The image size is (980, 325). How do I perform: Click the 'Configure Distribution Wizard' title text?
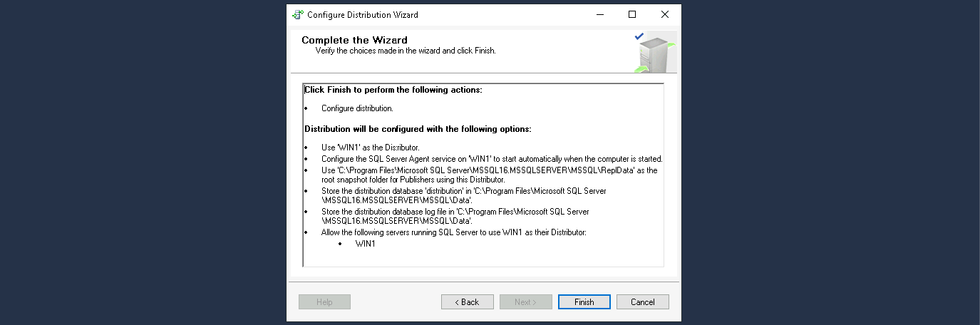(363, 15)
